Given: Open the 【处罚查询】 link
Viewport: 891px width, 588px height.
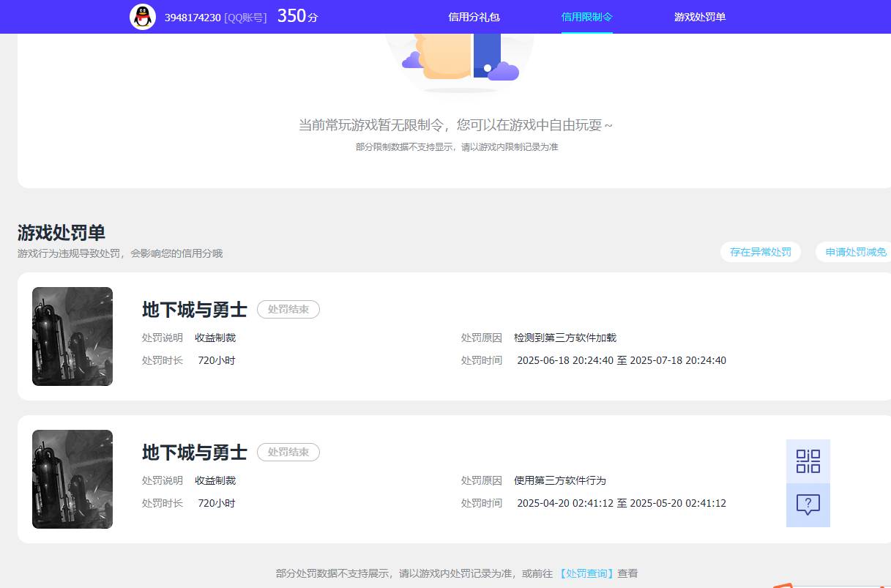Looking at the screenshot, I should [587, 573].
